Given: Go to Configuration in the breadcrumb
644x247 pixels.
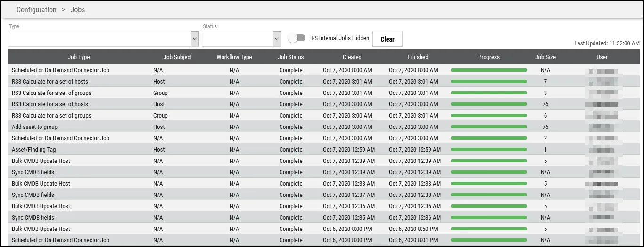Looking at the screenshot, I should coord(36,9).
